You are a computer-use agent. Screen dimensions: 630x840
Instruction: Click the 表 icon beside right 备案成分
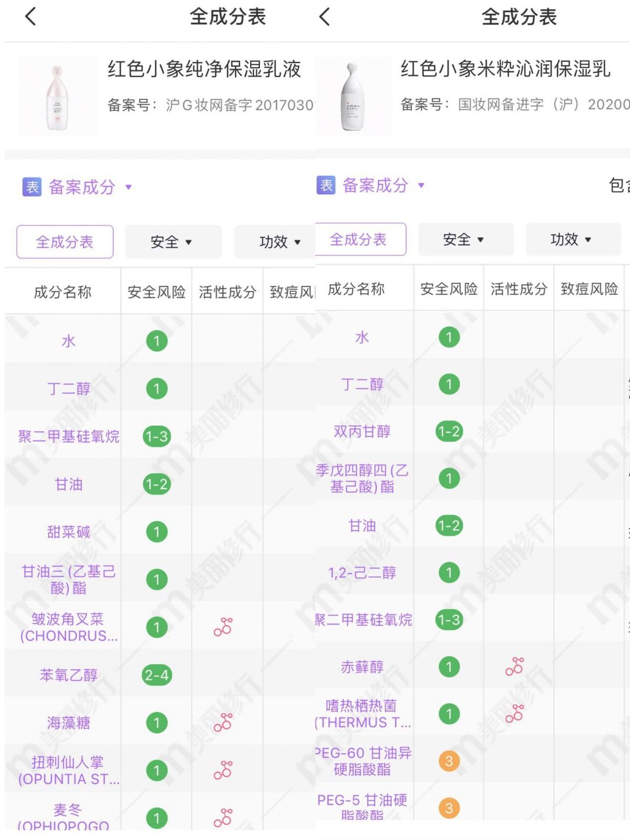326,185
